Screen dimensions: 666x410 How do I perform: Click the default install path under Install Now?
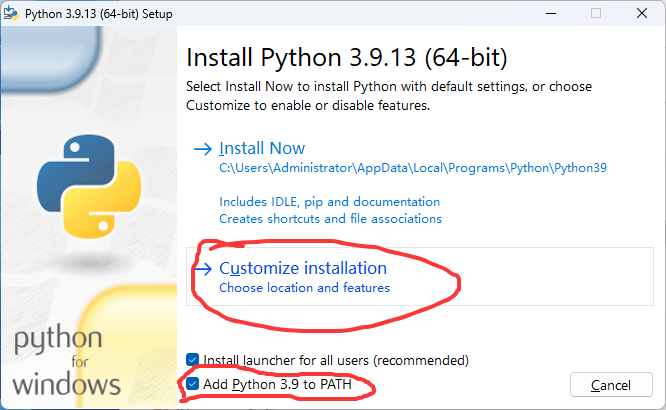(x=413, y=168)
